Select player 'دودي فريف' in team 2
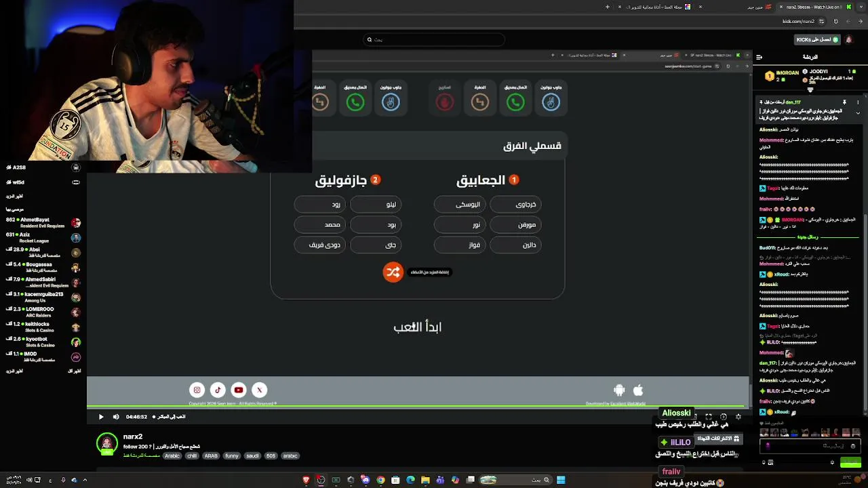The width and height of the screenshot is (868, 488). click(320, 245)
